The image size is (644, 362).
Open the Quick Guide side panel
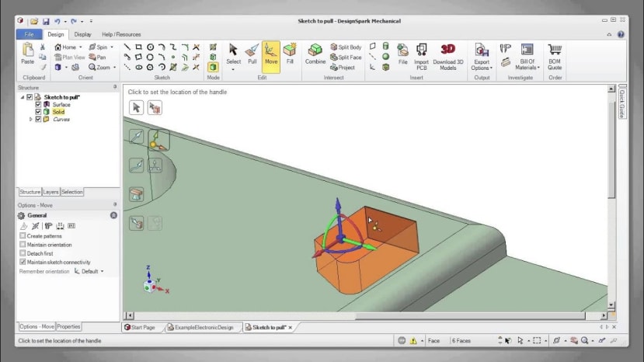(x=621, y=103)
